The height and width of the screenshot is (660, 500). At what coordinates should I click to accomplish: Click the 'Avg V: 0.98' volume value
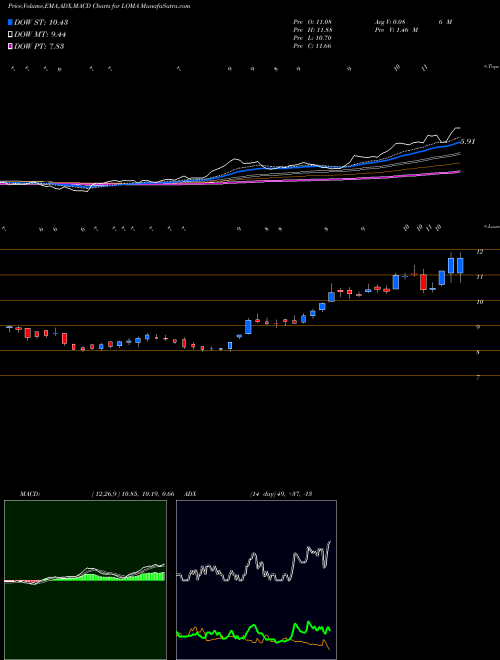[x=390, y=22]
